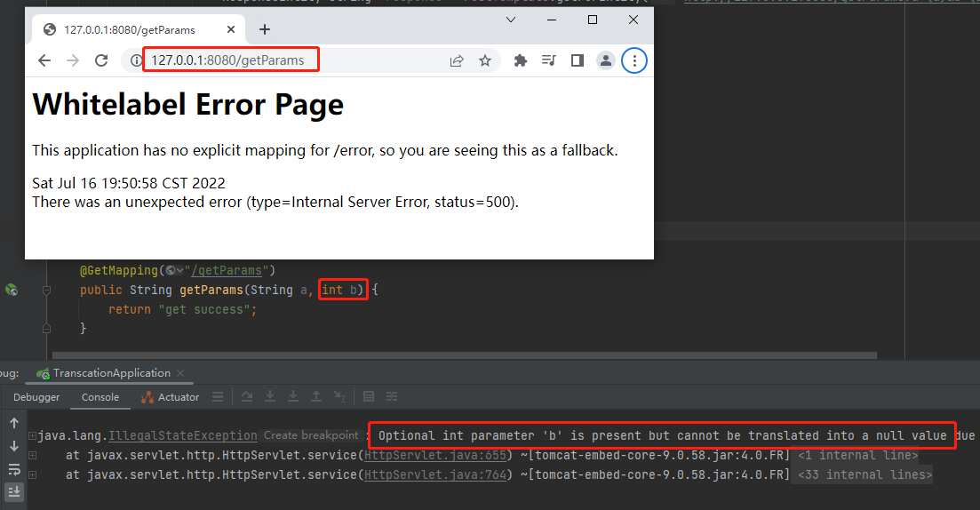Switch to the Actuator tab
980x510 pixels.
pyautogui.click(x=171, y=397)
